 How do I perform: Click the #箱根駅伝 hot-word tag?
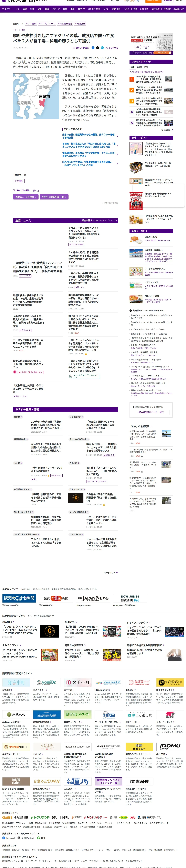click(x=80, y=24)
